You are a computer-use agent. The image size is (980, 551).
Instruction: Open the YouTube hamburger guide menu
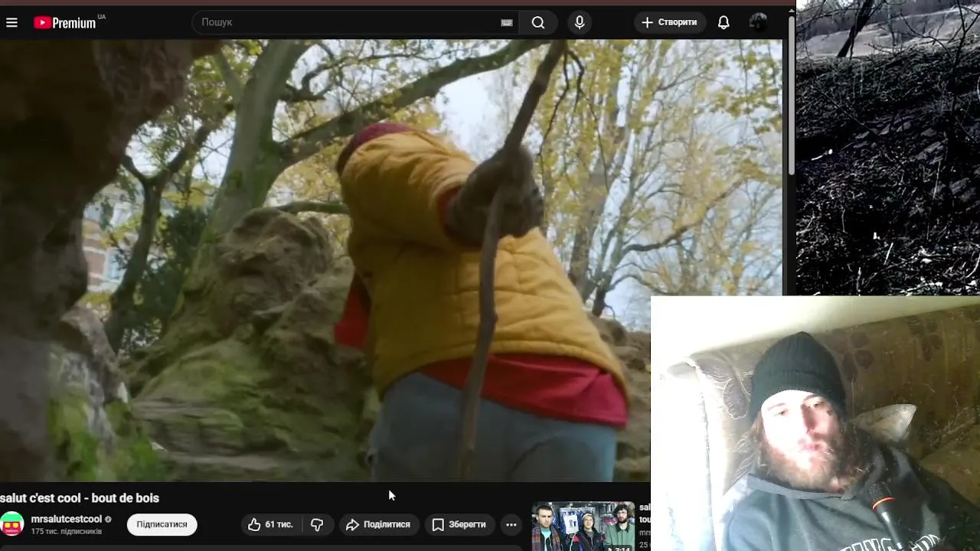11,23
